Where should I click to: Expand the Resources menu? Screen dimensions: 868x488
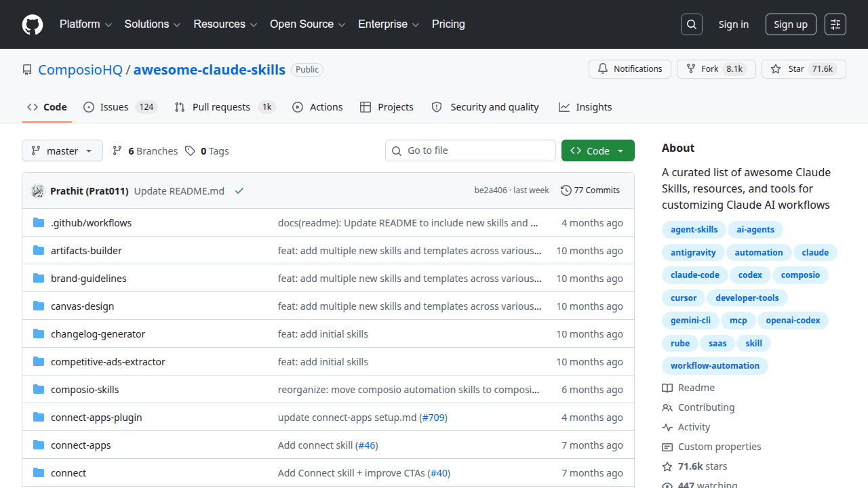pyautogui.click(x=225, y=24)
